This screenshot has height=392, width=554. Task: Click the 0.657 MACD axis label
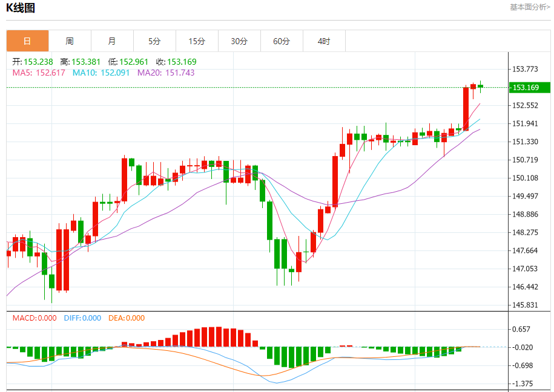(521, 329)
